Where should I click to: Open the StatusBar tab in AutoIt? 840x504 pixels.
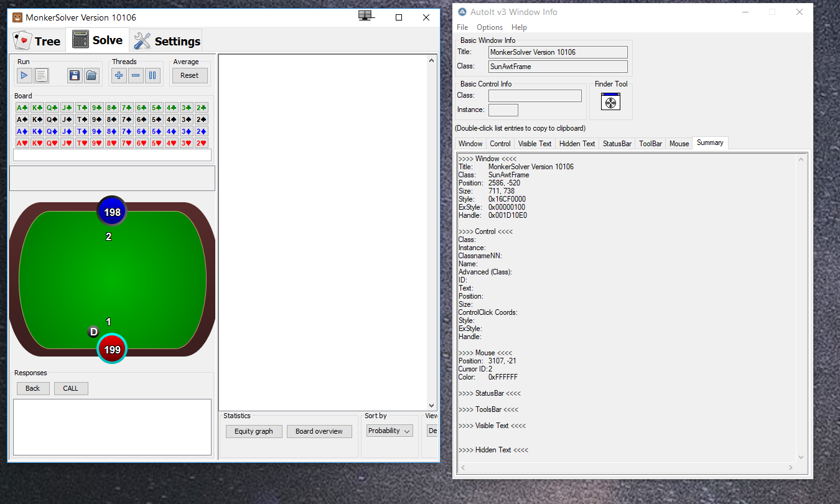click(617, 144)
